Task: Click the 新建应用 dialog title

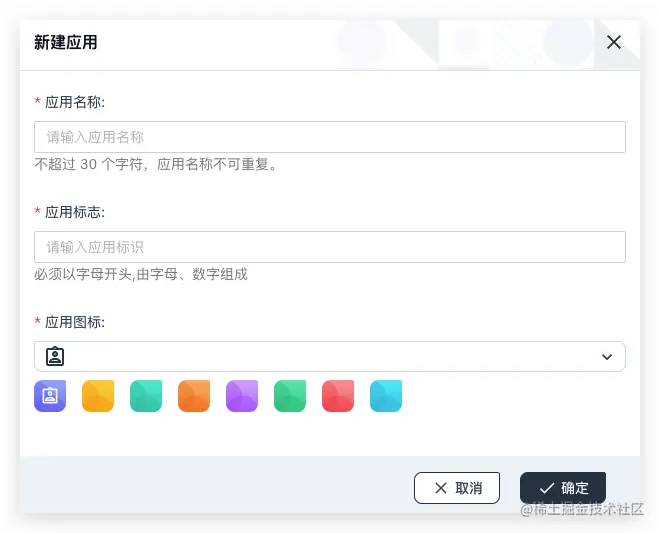Action: pos(66,42)
